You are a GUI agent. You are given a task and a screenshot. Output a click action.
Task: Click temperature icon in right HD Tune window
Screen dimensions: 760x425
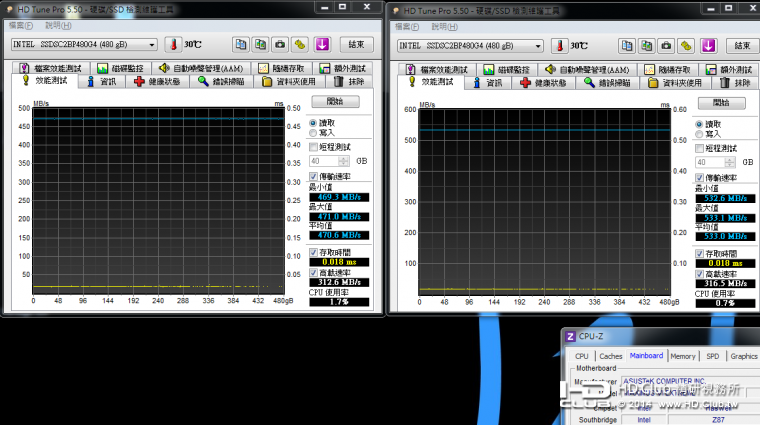coord(559,46)
